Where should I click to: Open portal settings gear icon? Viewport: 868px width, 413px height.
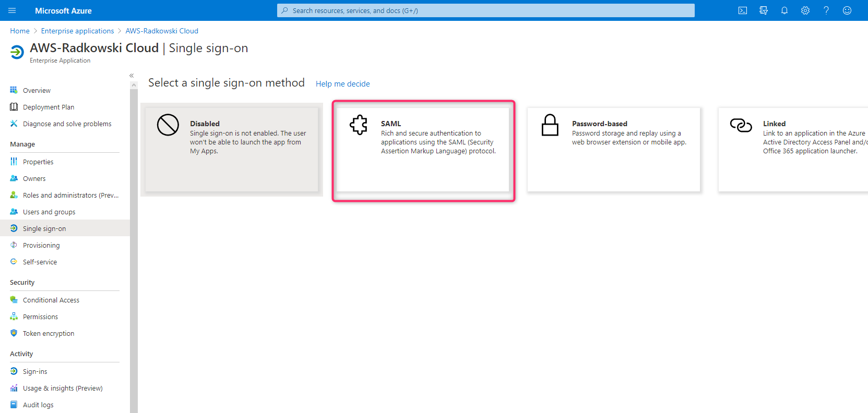(x=805, y=10)
